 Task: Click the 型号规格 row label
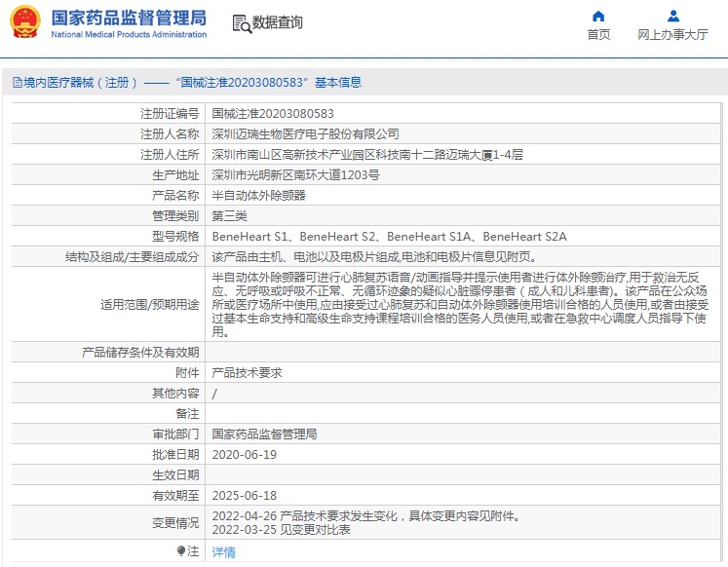coord(175,237)
